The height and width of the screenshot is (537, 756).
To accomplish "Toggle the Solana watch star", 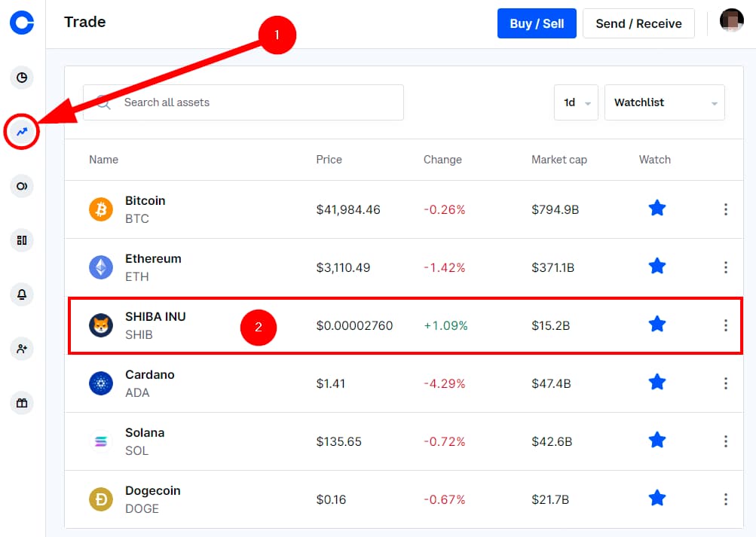I will (657, 441).
